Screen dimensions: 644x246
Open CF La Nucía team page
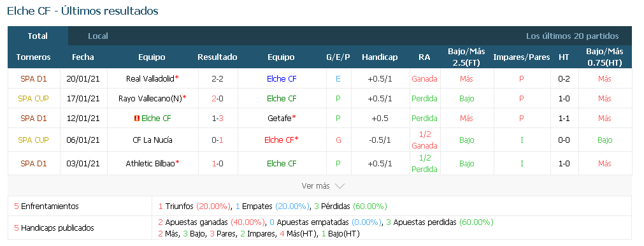[152, 140]
